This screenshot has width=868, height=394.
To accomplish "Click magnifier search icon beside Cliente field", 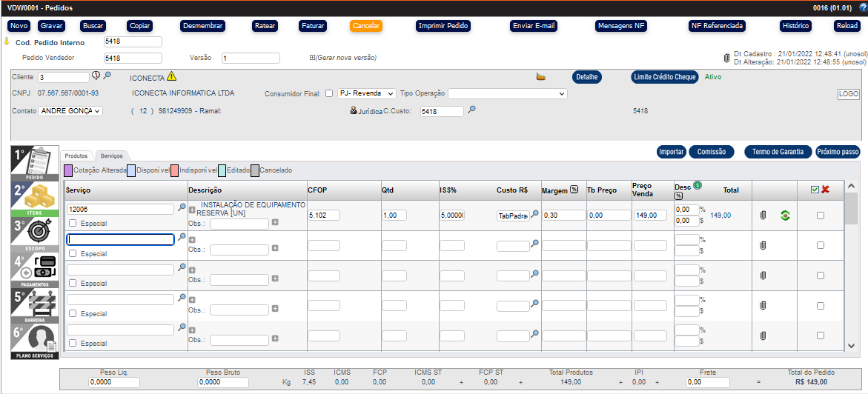I will pyautogui.click(x=107, y=76).
